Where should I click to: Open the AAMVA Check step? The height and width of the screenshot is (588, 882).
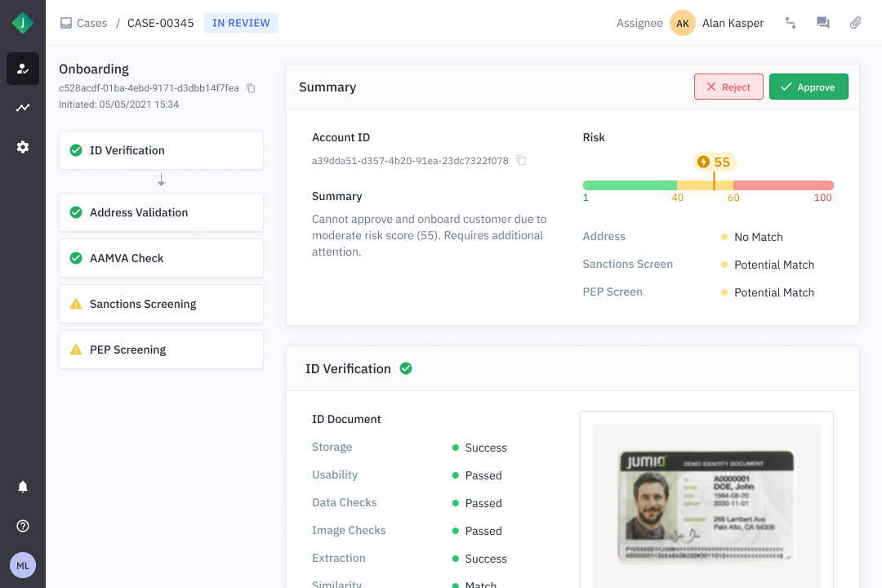coord(161,258)
